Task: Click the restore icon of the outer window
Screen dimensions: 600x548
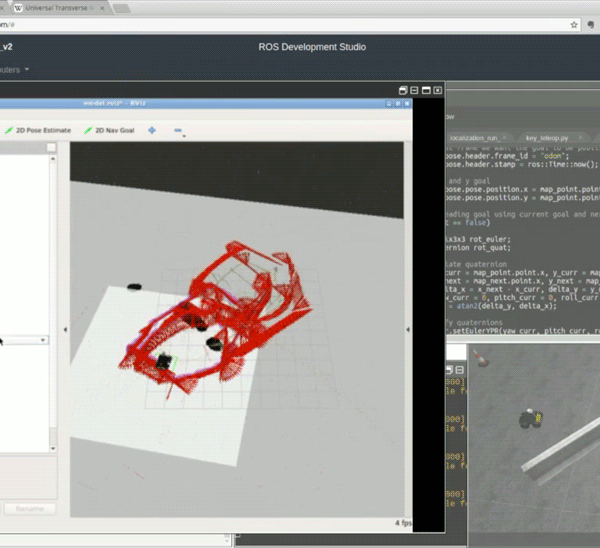Action: point(403,89)
